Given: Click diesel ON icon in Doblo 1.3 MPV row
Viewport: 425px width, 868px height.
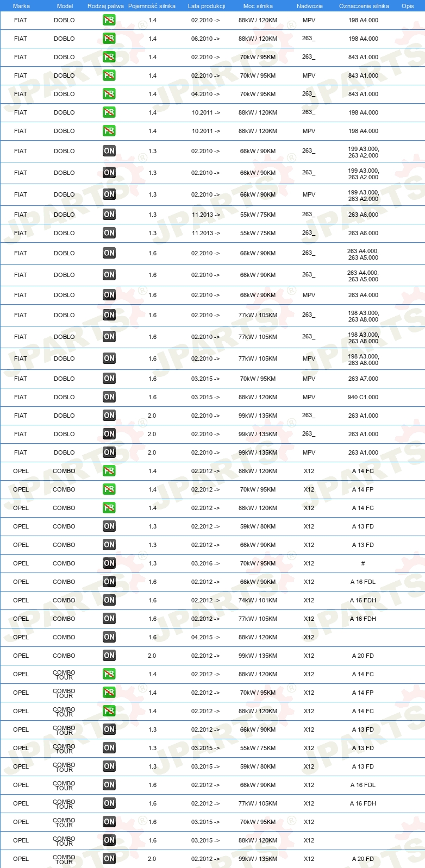Looking at the screenshot, I should point(109,194).
